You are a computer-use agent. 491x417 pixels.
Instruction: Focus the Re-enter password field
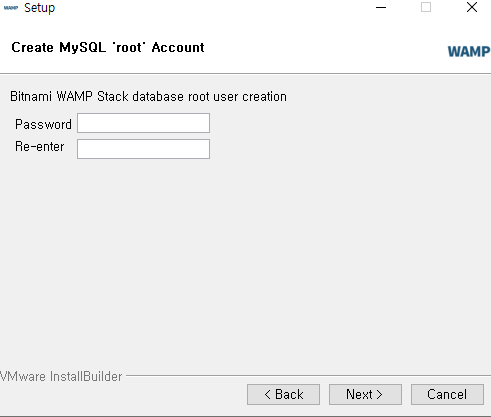pyautogui.click(x=143, y=149)
